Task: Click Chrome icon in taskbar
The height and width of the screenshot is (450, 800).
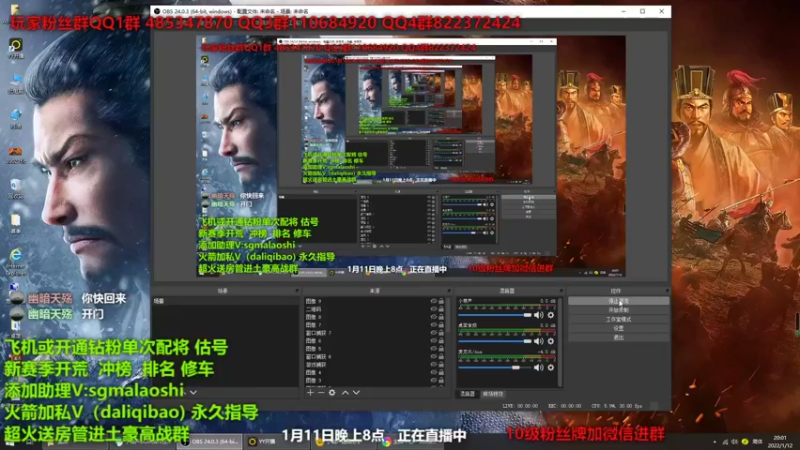Action: [x=387, y=442]
